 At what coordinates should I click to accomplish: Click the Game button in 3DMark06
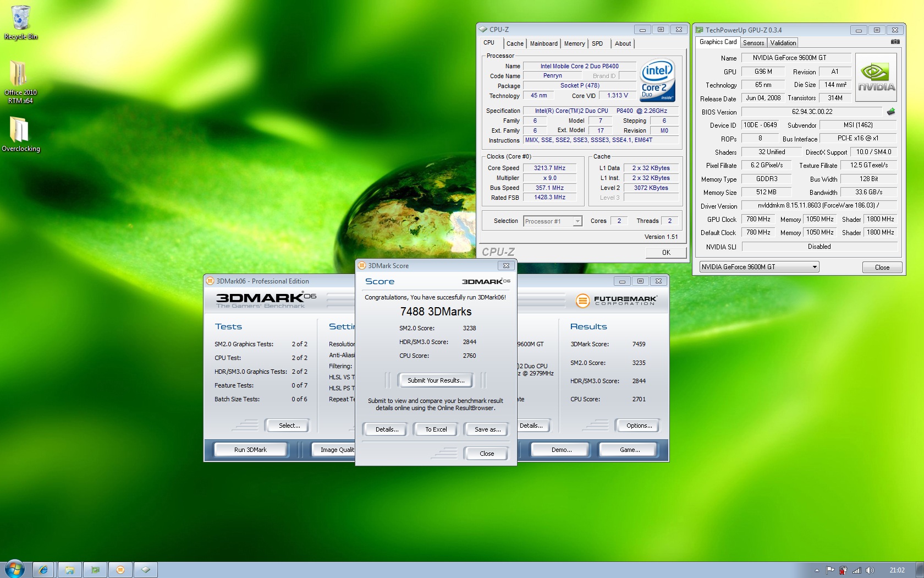[630, 450]
